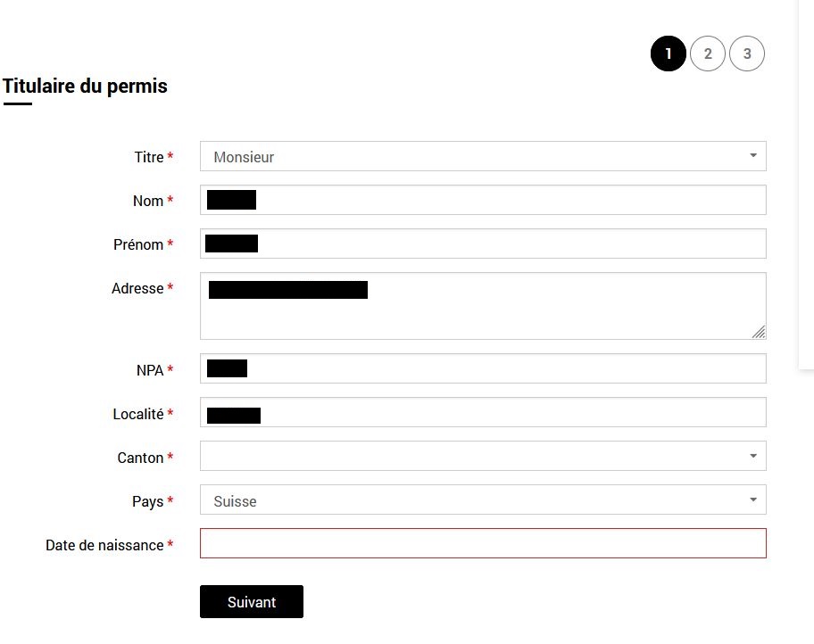The height and width of the screenshot is (644, 814).
Task: Click the Titulaire du permis heading
Action: click(85, 87)
